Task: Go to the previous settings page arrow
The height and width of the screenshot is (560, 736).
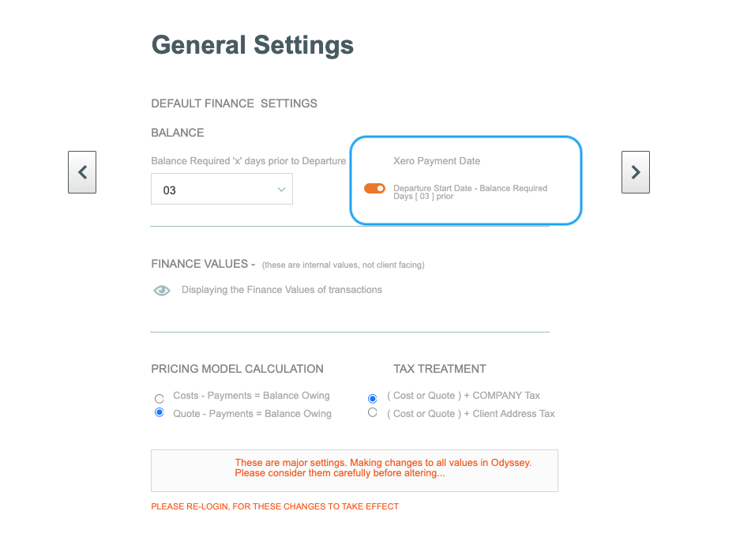Action: tap(82, 172)
